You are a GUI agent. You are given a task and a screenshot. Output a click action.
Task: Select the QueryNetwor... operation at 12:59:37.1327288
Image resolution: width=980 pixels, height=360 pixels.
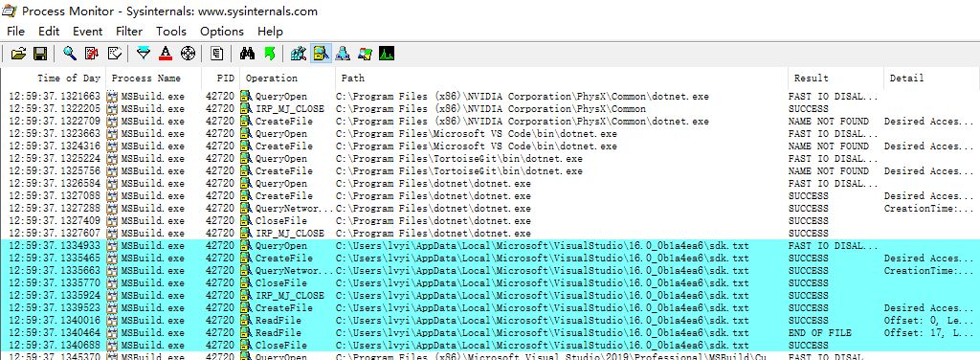coord(294,209)
